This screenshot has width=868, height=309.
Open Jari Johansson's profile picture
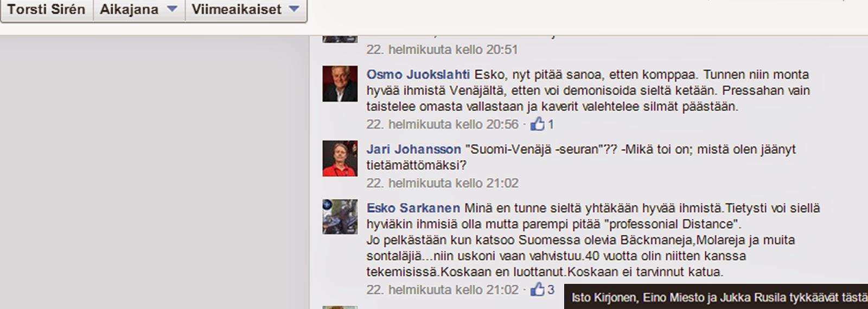(340, 158)
